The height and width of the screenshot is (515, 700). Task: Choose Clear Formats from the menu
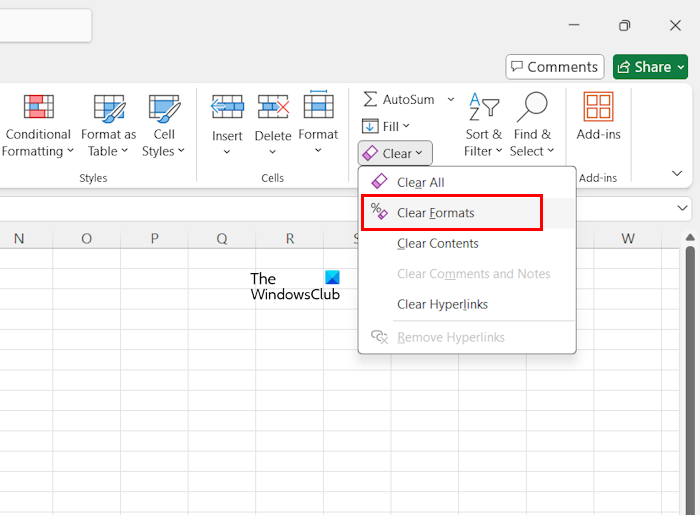click(467, 213)
